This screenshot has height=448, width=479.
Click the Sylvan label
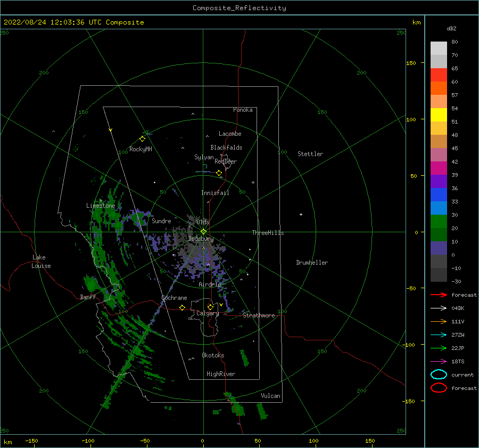coord(204,157)
